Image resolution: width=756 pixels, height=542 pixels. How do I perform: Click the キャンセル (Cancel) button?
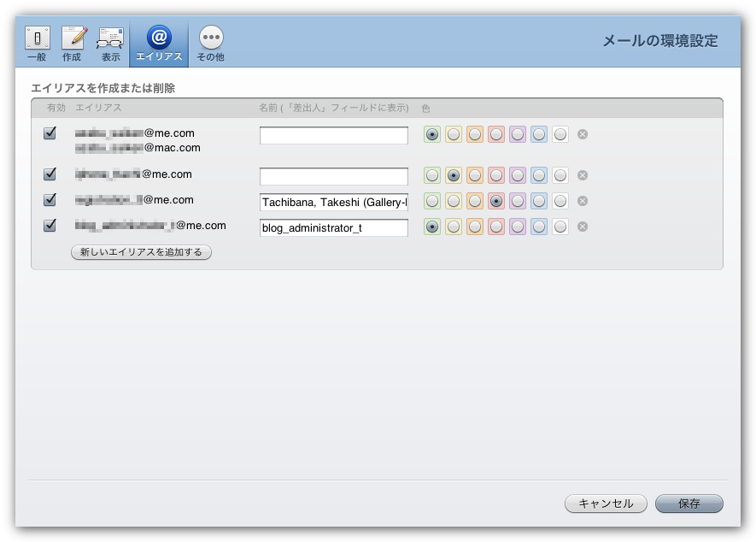tap(606, 504)
